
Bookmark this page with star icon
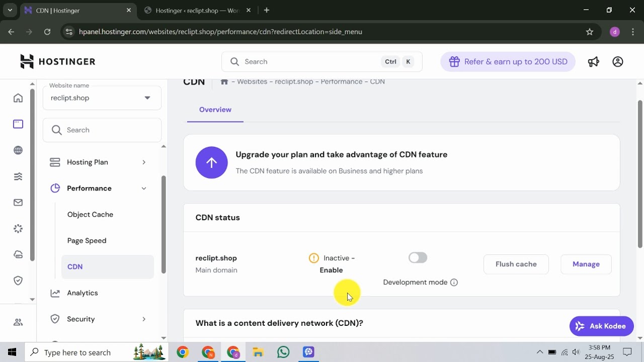coord(590,32)
